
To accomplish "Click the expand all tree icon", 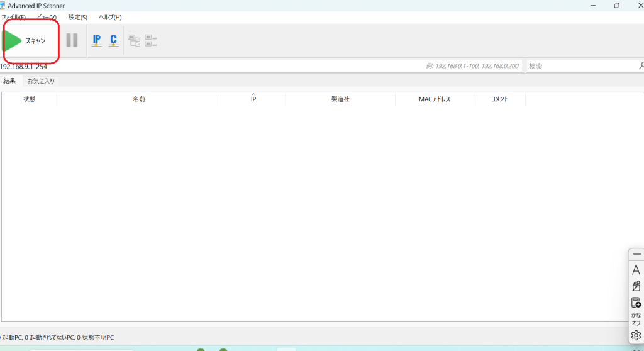I will point(134,41).
